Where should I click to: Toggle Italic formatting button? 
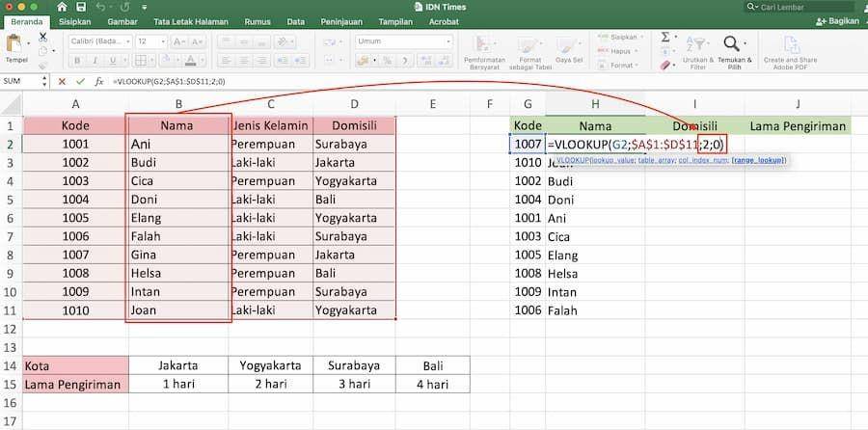pos(95,61)
